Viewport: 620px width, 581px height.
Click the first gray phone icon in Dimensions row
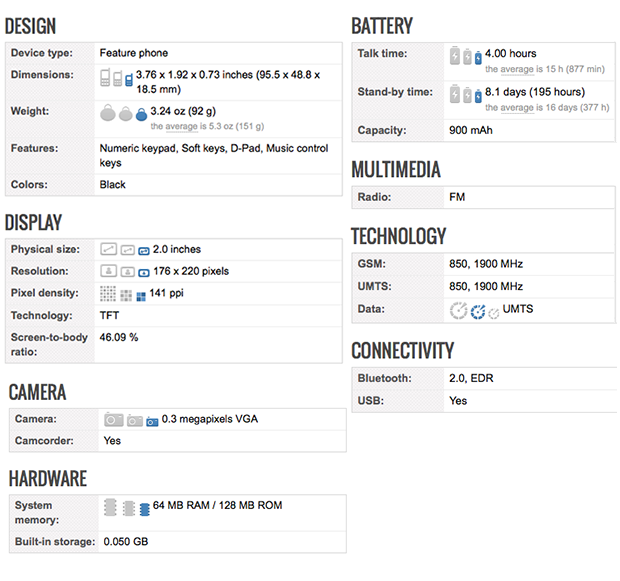click(x=105, y=77)
